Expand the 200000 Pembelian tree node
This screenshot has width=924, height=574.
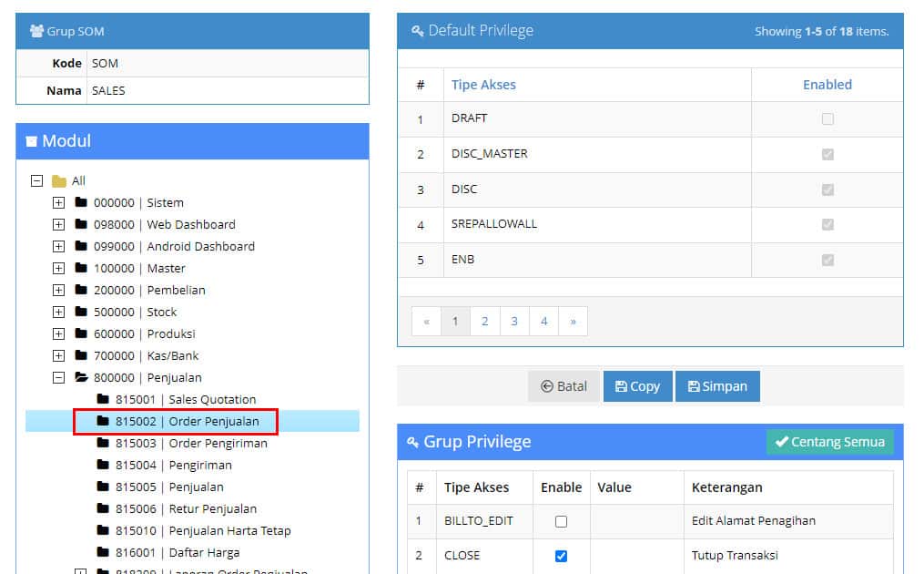[x=58, y=290]
